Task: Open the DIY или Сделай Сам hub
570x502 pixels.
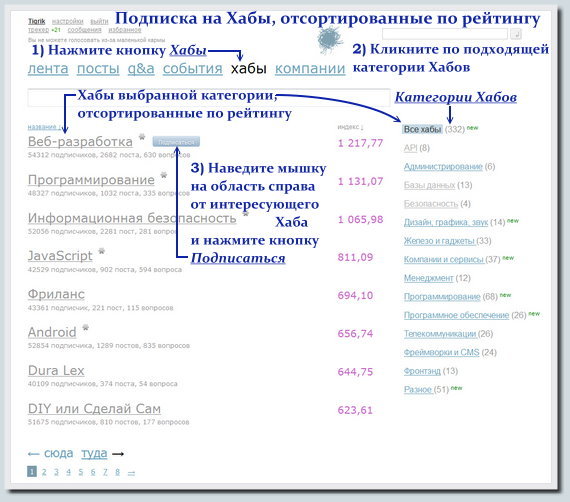Action: pos(95,409)
